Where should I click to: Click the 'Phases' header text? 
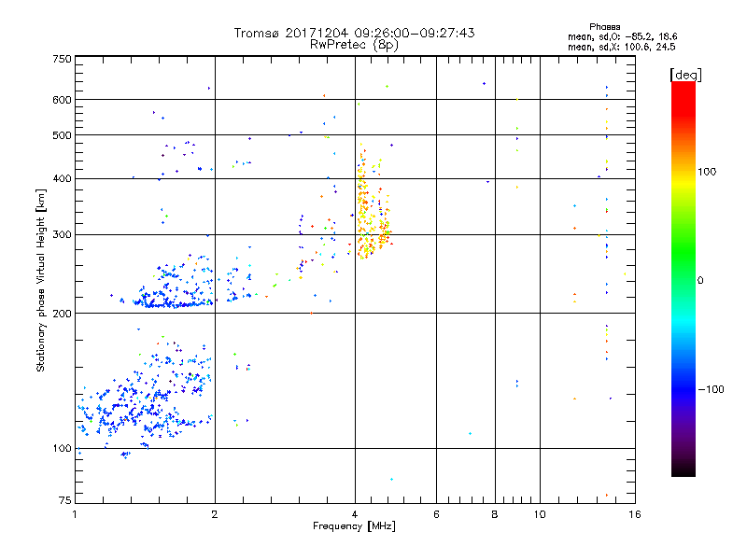(x=604, y=27)
